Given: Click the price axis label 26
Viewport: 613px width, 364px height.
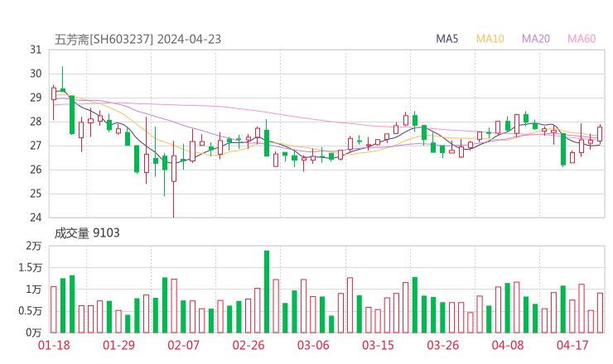Looking at the screenshot, I should (36, 170).
